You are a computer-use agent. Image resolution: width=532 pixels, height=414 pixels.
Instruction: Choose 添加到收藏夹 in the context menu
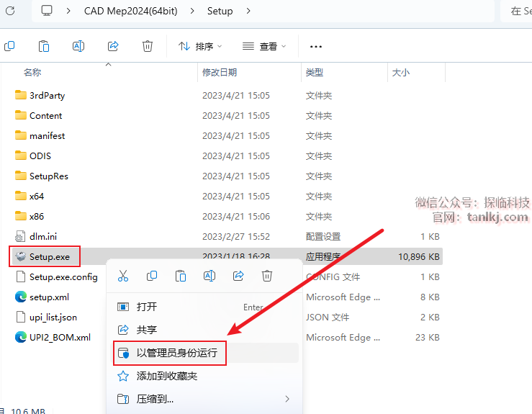[166, 376]
